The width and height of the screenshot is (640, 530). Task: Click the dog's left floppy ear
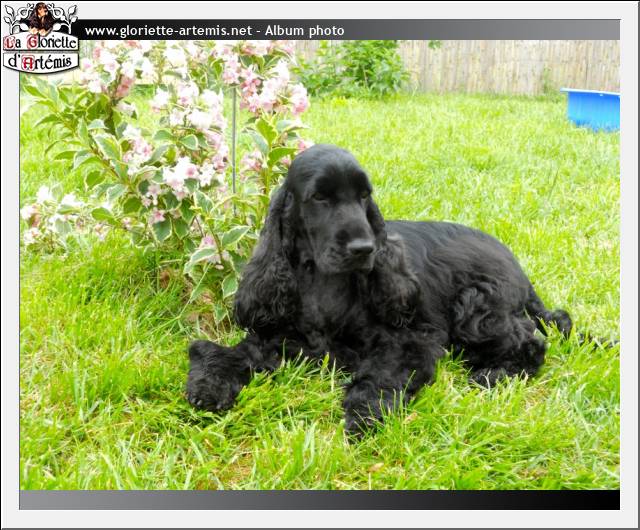point(266,270)
